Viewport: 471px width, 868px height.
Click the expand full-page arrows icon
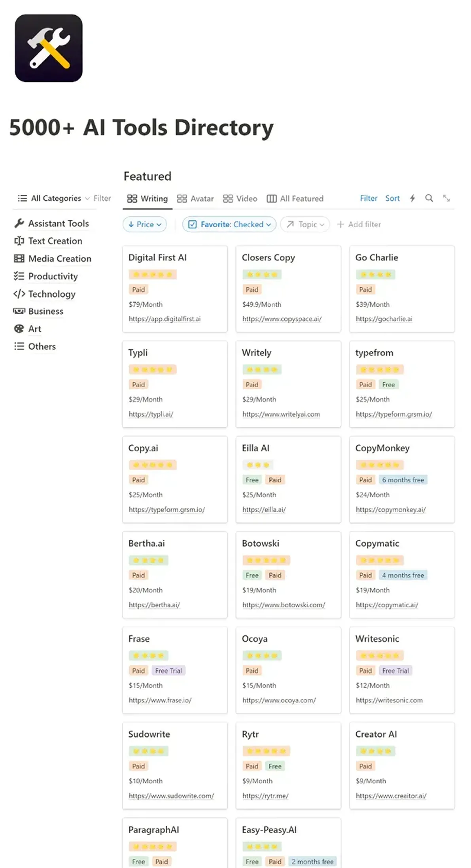[x=446, y=198]
